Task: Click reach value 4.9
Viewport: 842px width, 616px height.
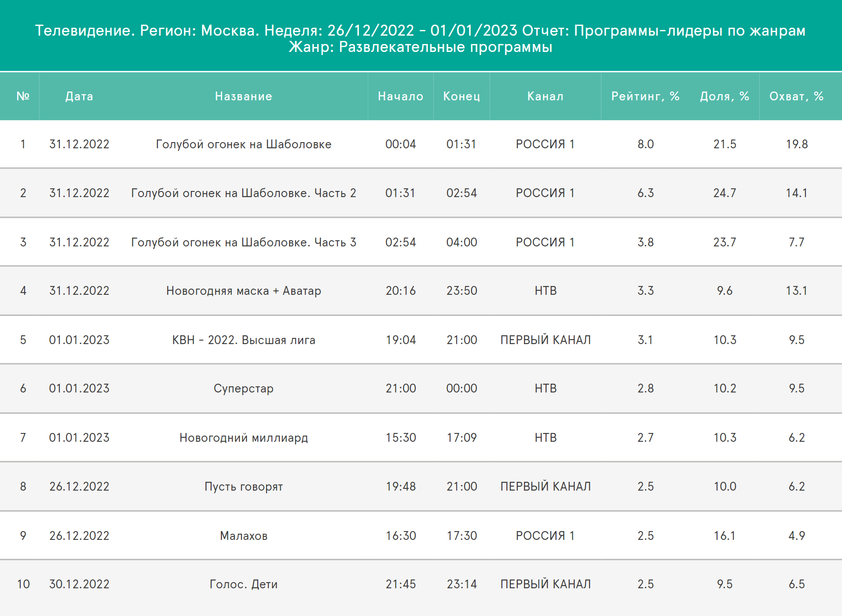Action: tap(797, 536)
